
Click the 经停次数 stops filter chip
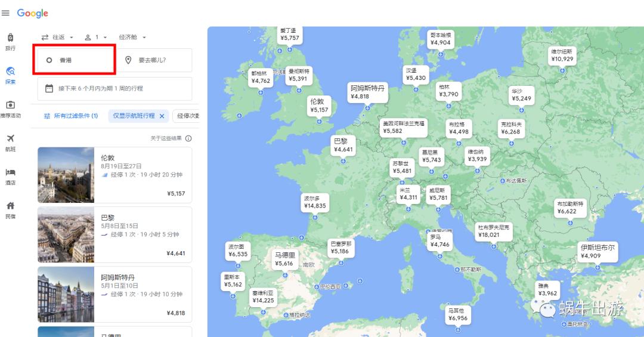(187, 116)
